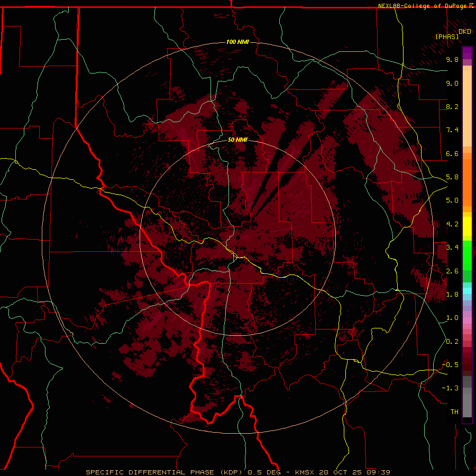
Task: Click the 4.2 legend value
Action: point(452,224)
